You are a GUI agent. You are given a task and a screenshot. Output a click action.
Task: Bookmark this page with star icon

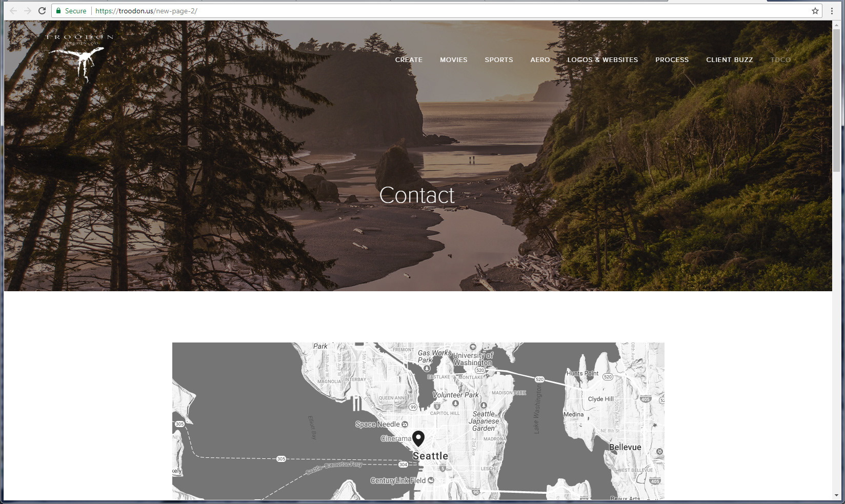click(x=815, y=11)
